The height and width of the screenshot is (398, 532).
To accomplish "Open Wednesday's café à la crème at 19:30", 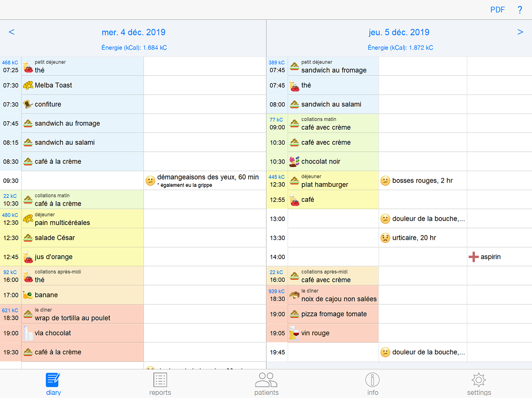I will (x=83, y=352).
